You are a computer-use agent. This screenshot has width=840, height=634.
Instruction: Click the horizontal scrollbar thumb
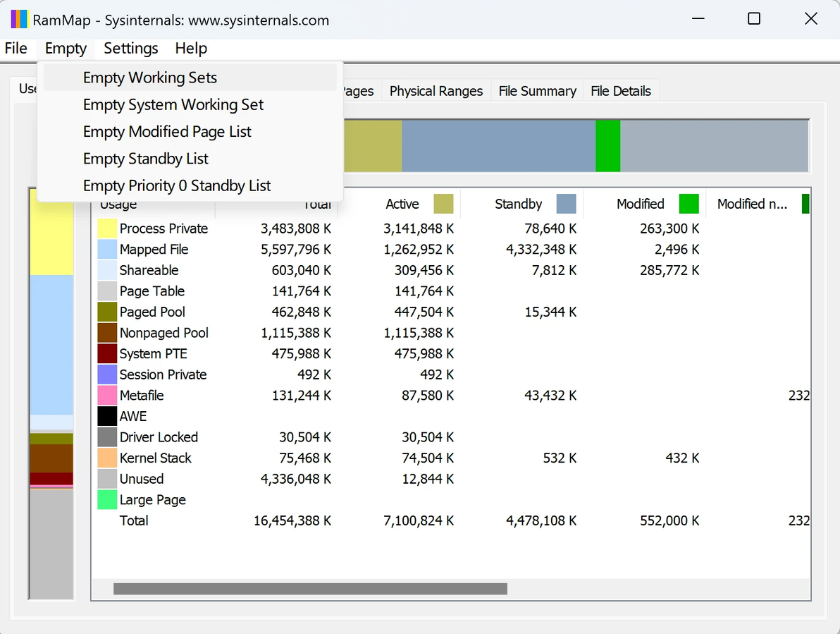coord(310,589)
